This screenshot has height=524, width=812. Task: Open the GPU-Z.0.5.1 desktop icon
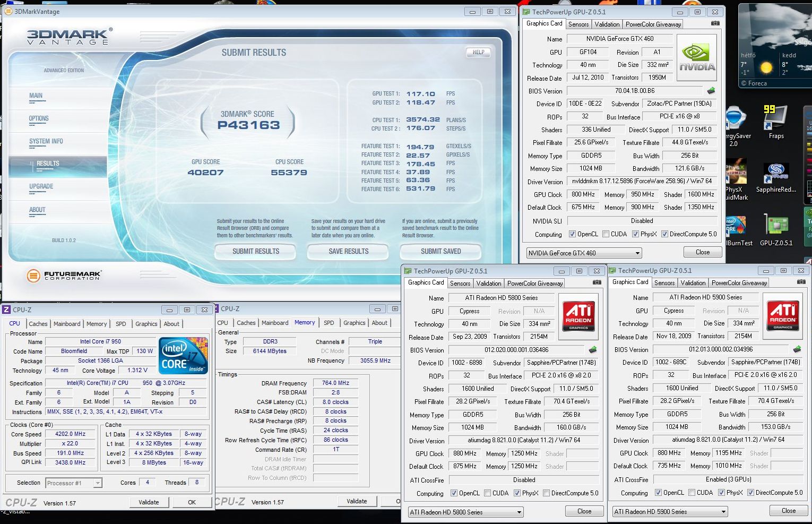(776, 229)
